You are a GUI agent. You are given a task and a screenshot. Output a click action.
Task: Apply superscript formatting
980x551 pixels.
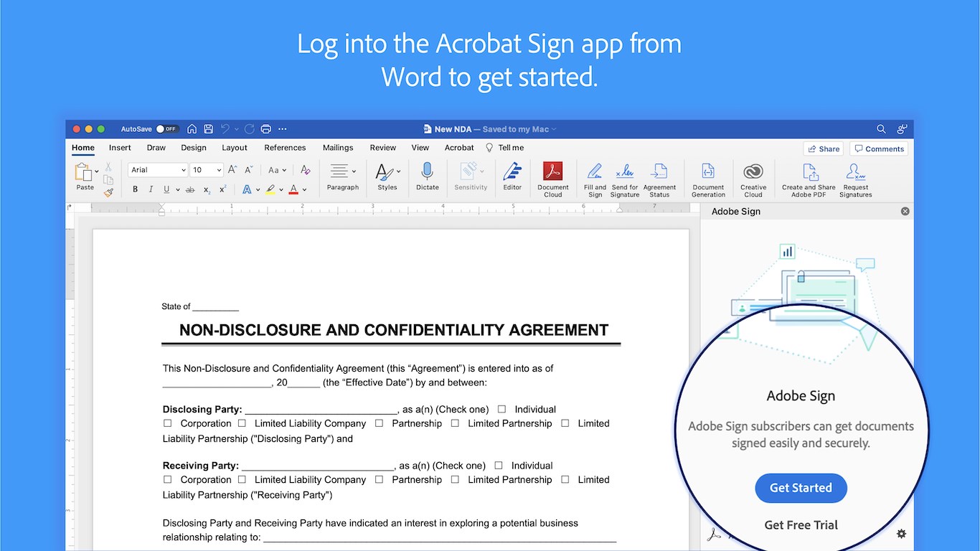pyautogui.click(x=222, y=189)
